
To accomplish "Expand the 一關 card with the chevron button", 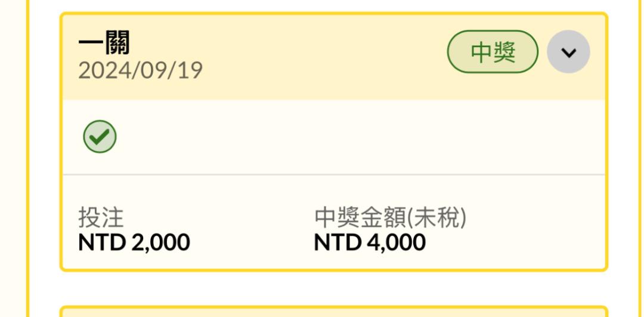I will [568, 52].
